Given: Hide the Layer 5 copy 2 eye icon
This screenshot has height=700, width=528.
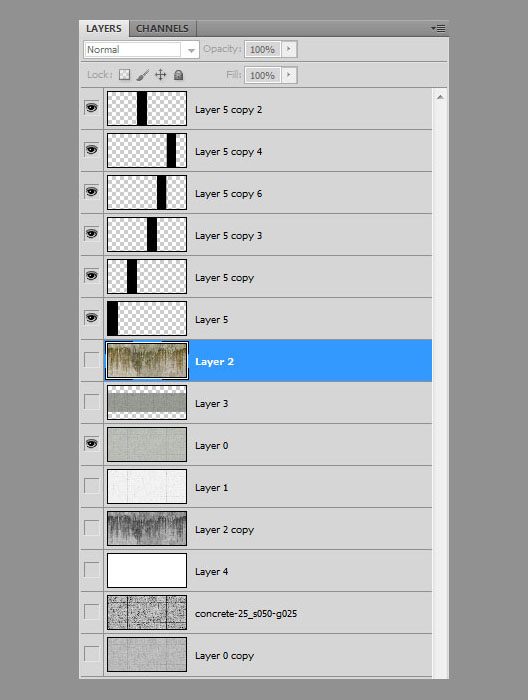Looking at the screenshot, I should [x=91, y=108].
